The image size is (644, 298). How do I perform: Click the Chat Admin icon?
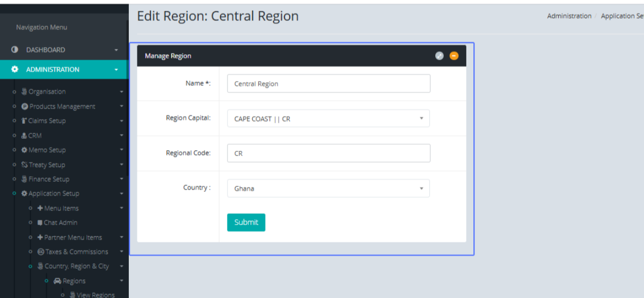(40, 222)
